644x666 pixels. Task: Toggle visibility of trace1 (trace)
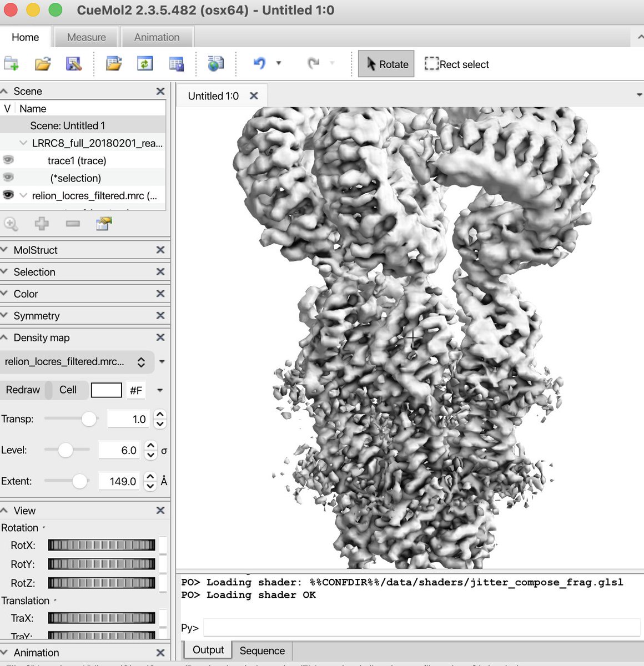tap(8, 160)
